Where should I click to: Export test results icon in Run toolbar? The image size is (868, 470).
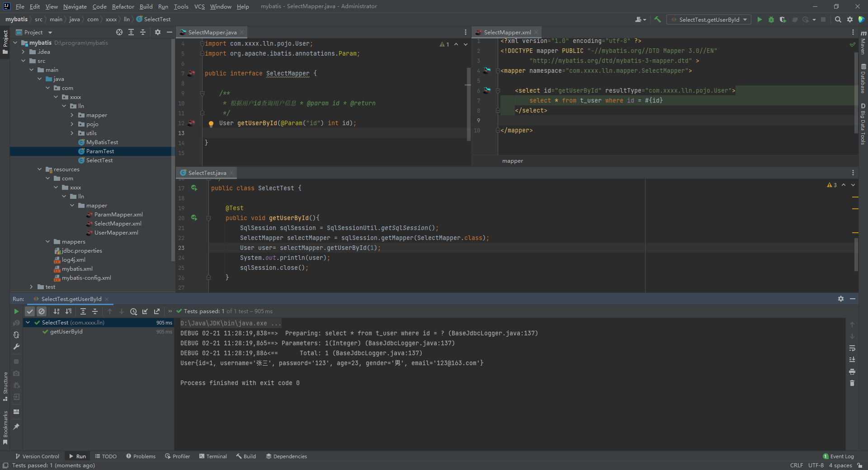157,311
